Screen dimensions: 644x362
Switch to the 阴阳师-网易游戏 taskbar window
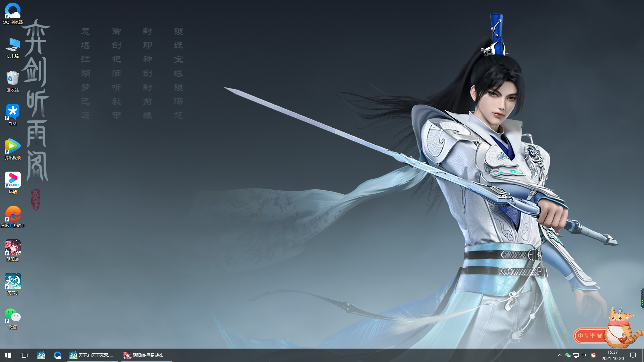click(147, 355)
